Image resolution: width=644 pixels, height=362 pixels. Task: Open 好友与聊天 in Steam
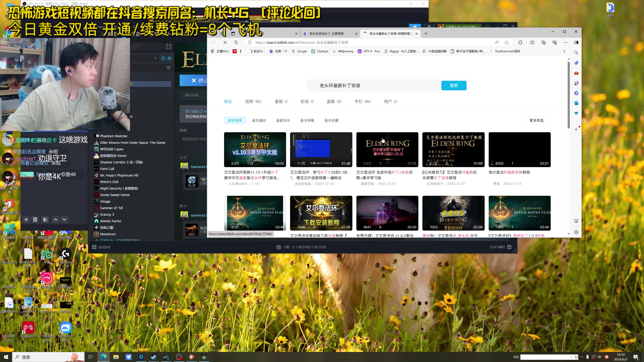pos(500,247)
